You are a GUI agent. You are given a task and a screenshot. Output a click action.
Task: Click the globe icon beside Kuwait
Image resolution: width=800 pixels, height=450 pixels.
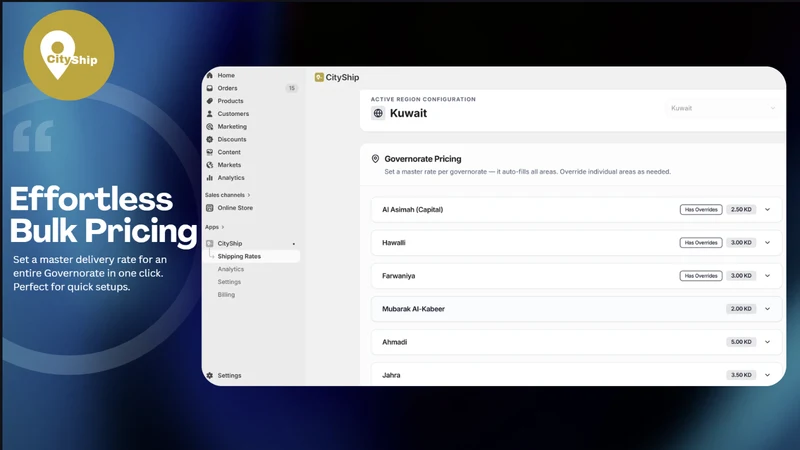click(378, 113)
